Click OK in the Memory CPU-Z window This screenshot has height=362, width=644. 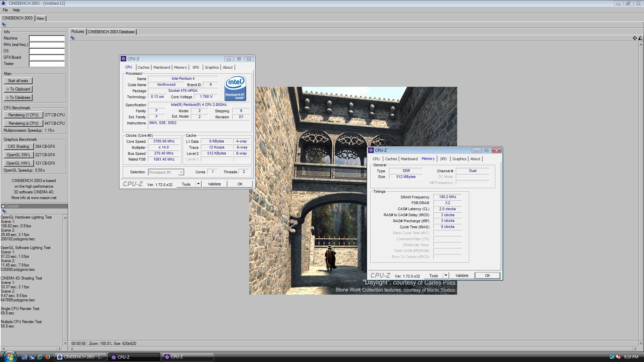click(487, 276)
